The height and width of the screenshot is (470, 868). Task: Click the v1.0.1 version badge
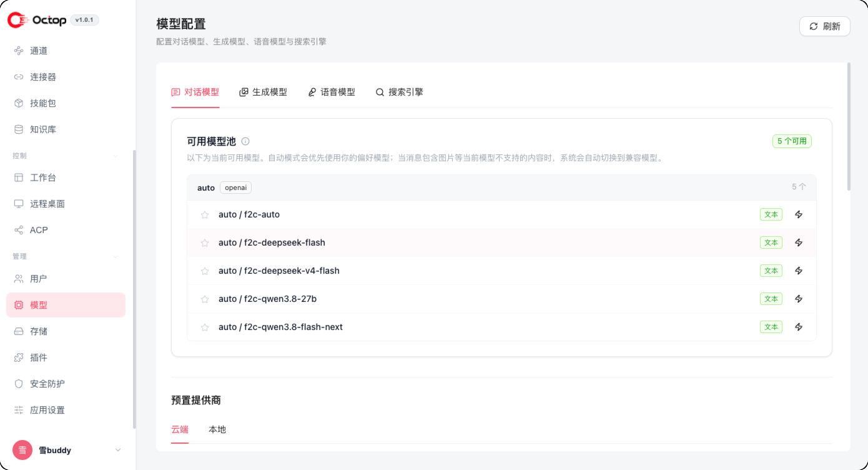pyautogui.click(x=84, y=20)
